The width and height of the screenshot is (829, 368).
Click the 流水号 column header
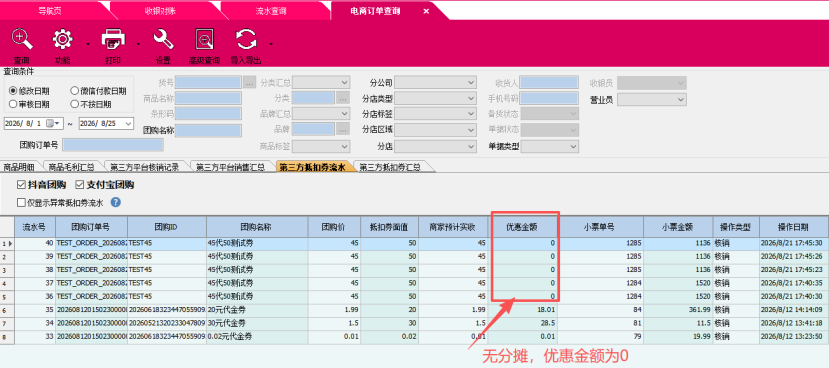click(x=34, y=227)
